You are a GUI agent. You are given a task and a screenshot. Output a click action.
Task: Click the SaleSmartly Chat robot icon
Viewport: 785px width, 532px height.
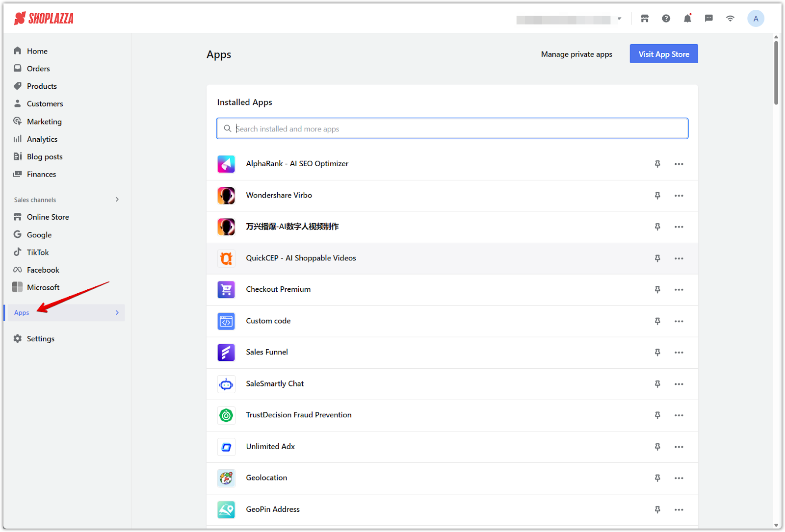[226, 384]
